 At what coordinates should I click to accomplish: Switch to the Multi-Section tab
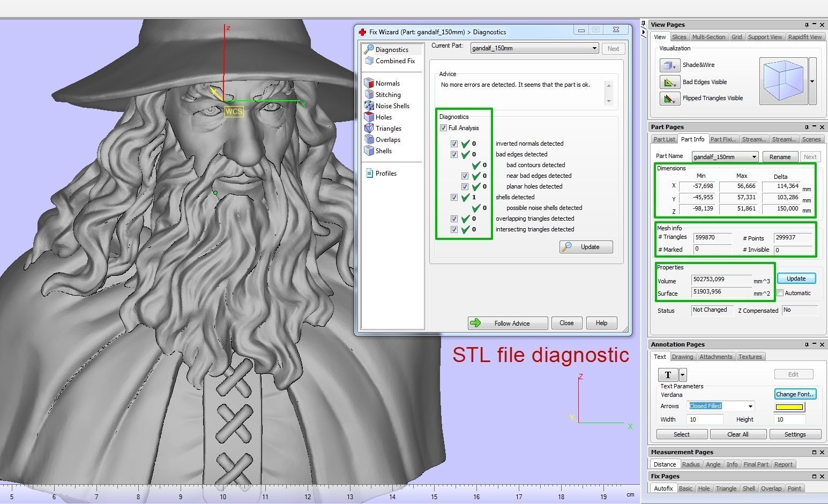(x=708, y=37)
